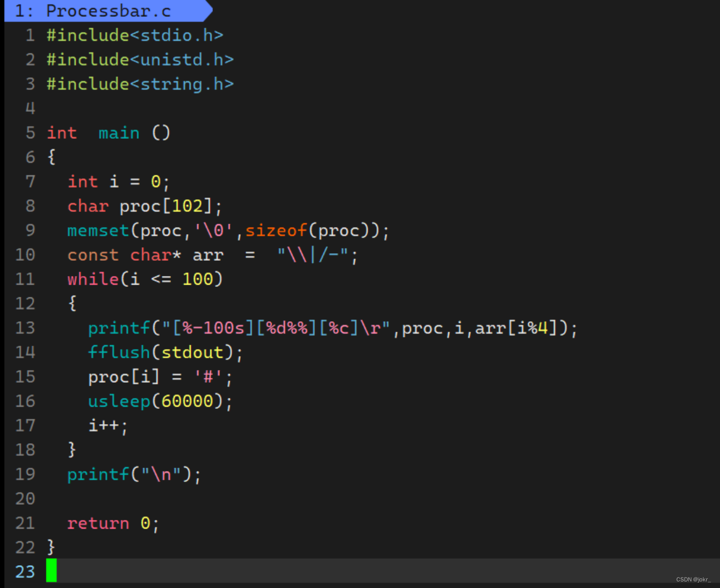The image size is (720, 588).
Task: Click the 'int' return type on line 5
Action: click(62, 133)
